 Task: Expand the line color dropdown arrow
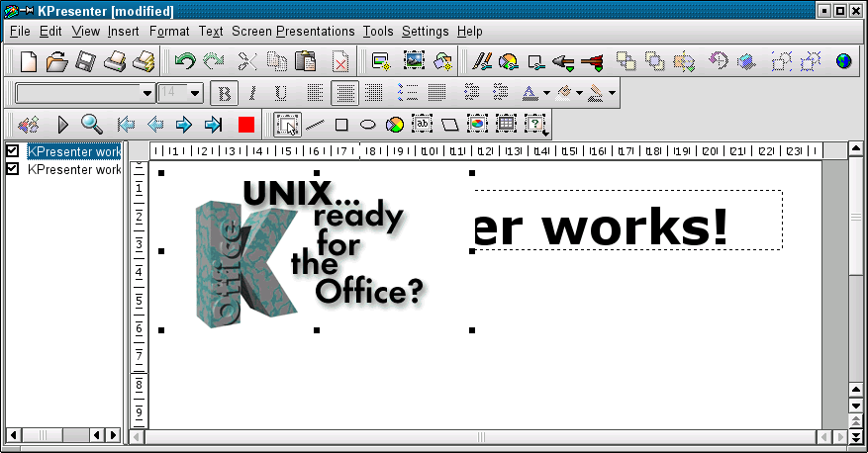click(612, 94)
